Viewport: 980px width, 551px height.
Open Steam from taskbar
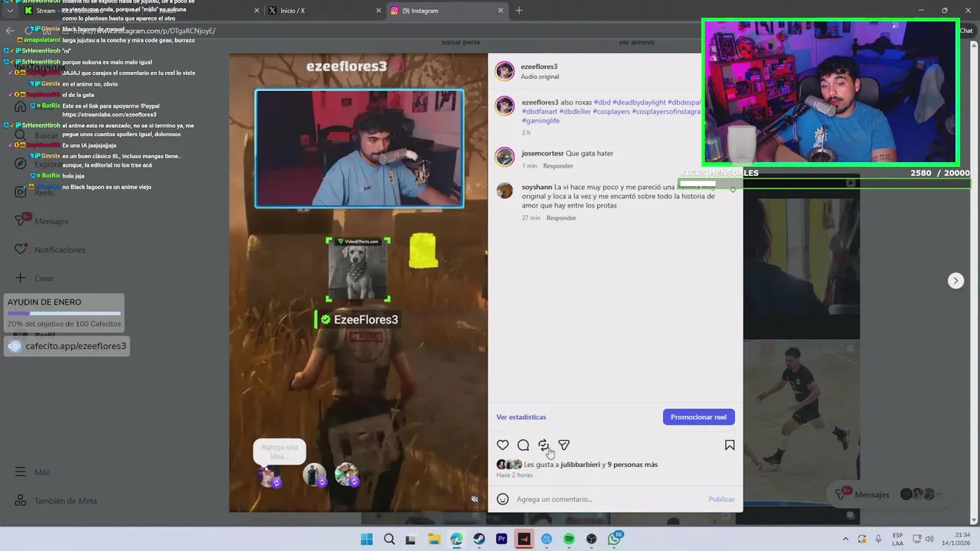pyautogui.click(x=479, y=540)
